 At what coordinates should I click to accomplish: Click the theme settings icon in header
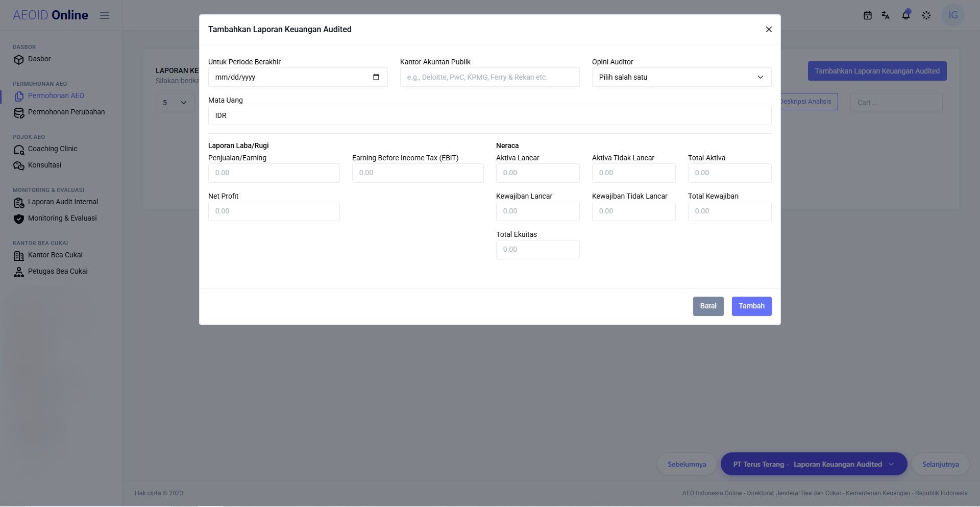926,15
